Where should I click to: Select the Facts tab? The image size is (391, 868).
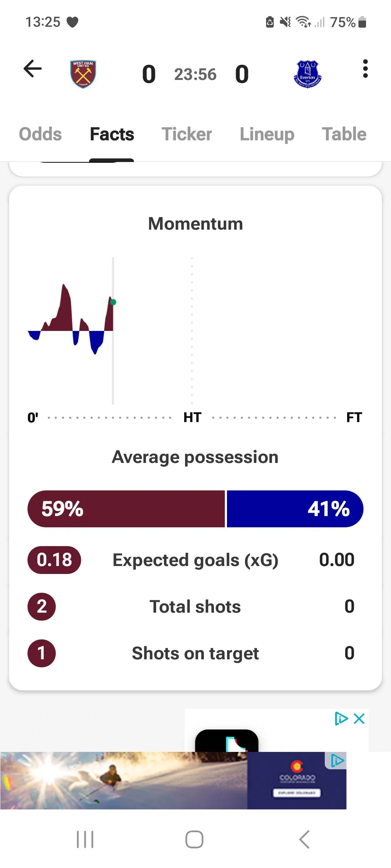[112, 134]
